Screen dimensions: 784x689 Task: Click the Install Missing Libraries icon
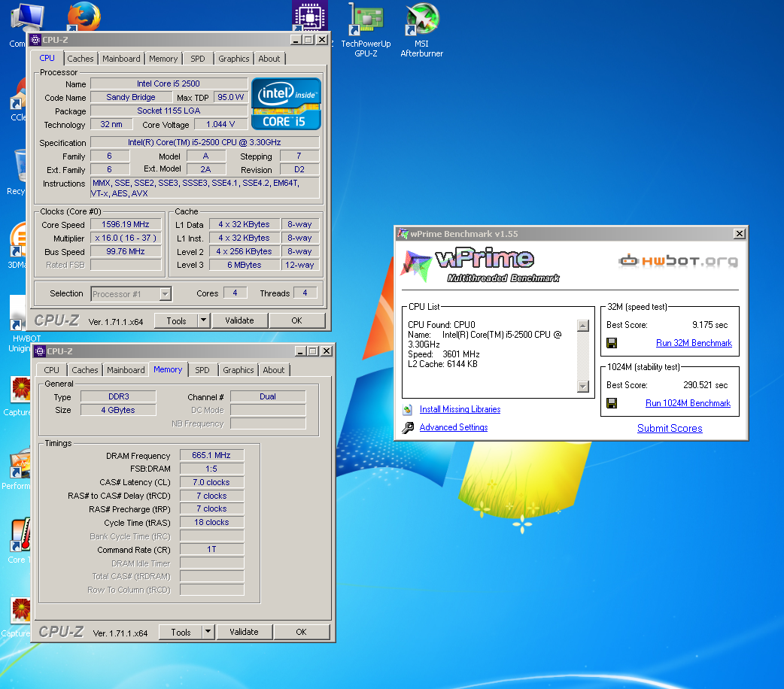pos(408,409)
